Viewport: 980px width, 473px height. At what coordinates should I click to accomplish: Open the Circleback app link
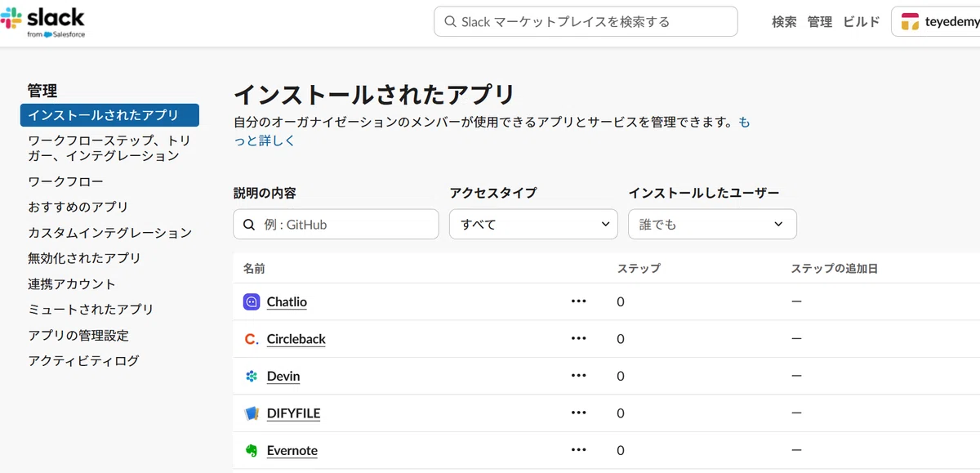tap(296, 339)
